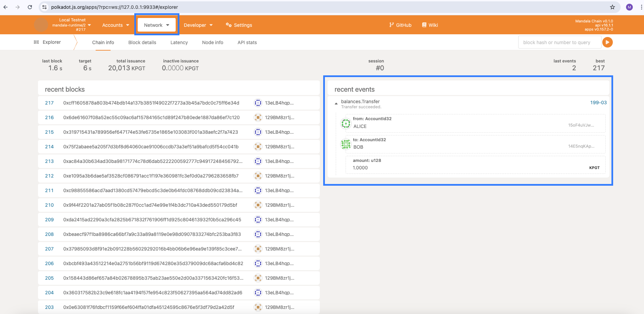Click validator identicon for block 210
The height and width of the screenshot is (314, 644).
click(x=258, y=205)
